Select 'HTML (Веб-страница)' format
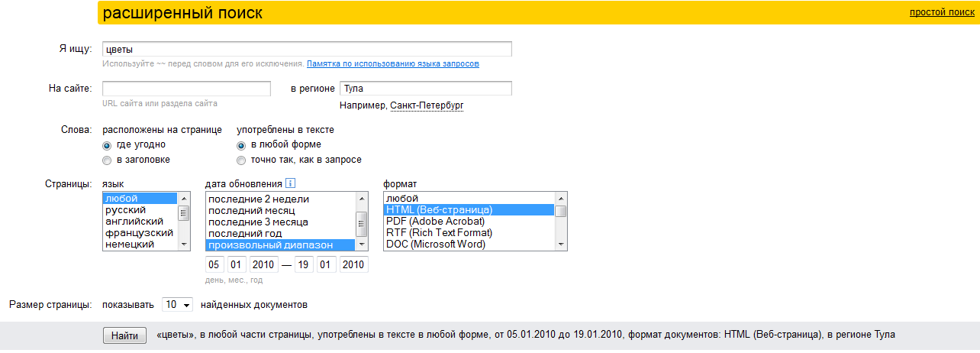Viewport: 980px width, 353px height. tap(469, 209)
